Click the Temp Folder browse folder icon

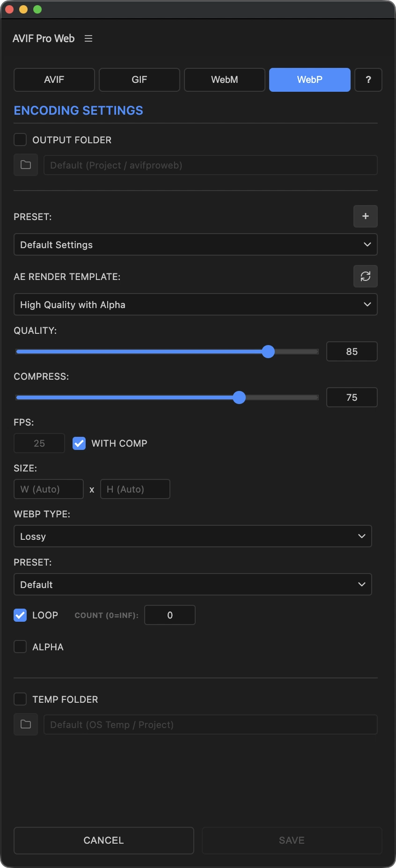26,724
